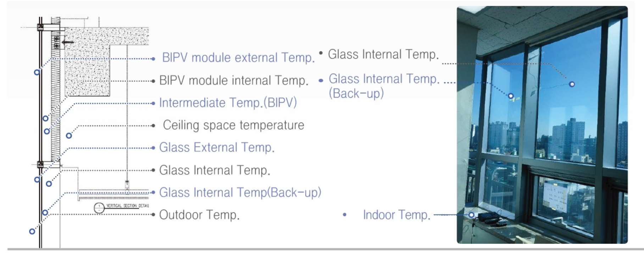644x254 pixels.
Task: Click the two-line Glass Internal Temp. (Back-up) label
Action: point(384,86)
